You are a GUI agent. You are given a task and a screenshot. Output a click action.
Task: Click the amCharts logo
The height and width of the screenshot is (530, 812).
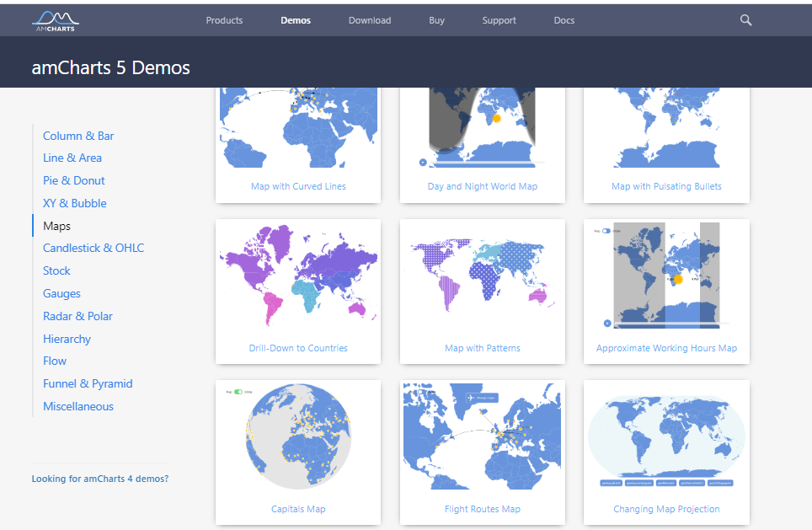(56, 21)
